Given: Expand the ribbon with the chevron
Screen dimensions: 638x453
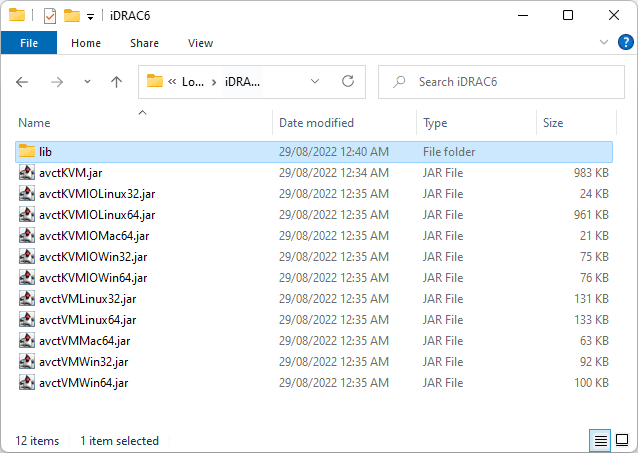Looking at the screenshot, I should [603, 43].
